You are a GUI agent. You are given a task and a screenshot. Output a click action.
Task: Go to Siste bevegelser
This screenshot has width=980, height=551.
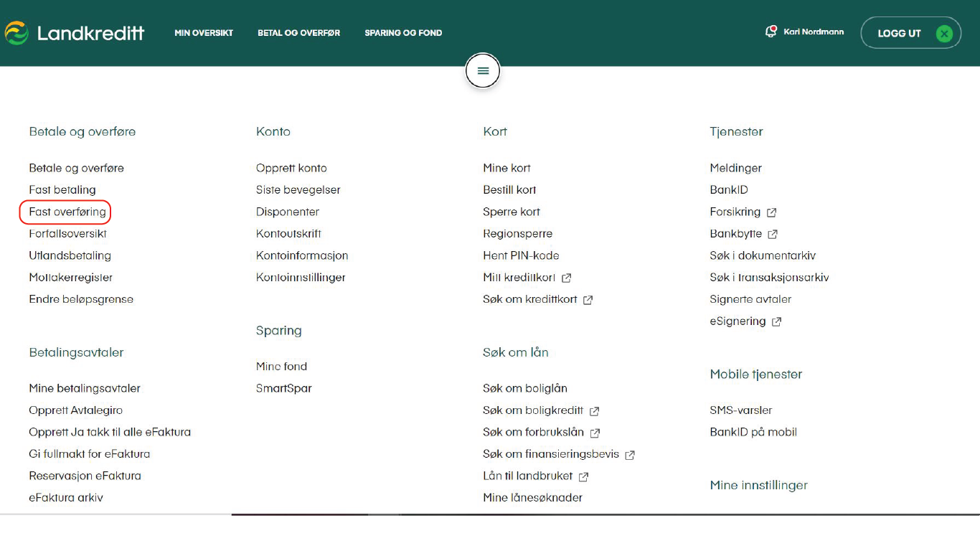(x=298, y=190)
